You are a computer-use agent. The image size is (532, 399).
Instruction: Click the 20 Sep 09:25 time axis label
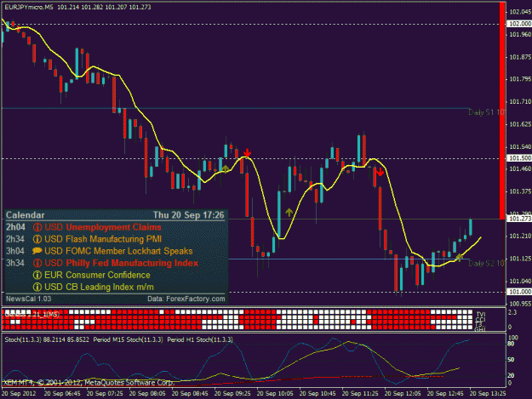[232, 394]
